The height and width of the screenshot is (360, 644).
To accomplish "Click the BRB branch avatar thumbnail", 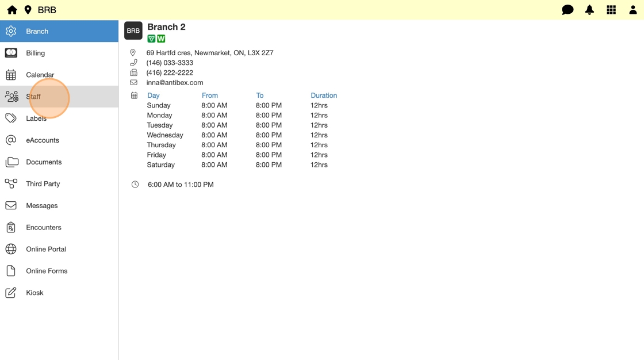I will tap(133, 31).
